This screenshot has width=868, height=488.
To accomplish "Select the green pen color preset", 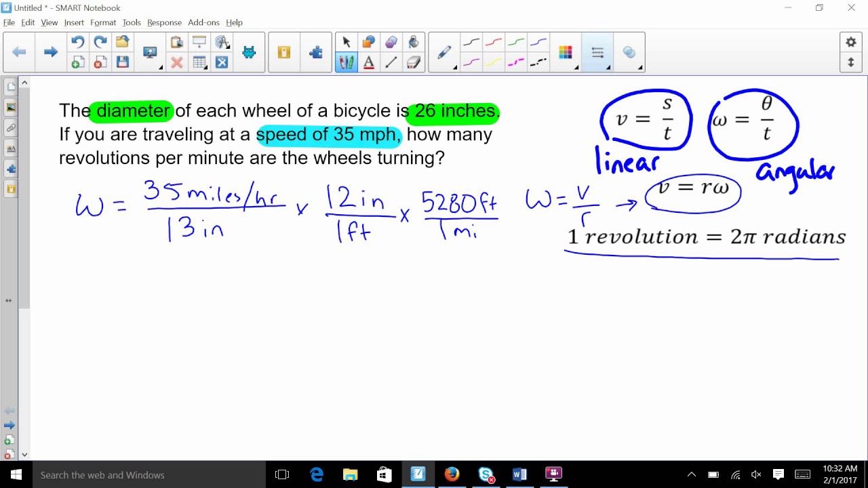I will (x=516, y=43).
